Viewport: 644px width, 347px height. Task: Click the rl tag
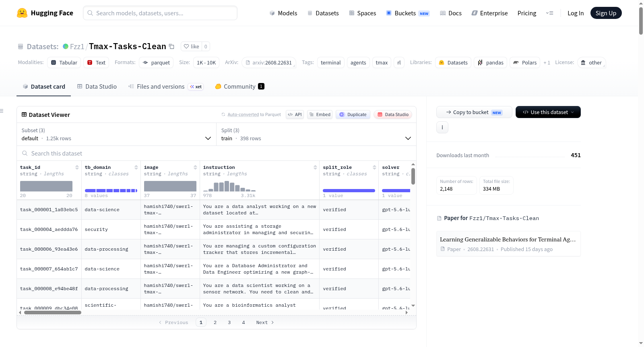tap(399, 62)
